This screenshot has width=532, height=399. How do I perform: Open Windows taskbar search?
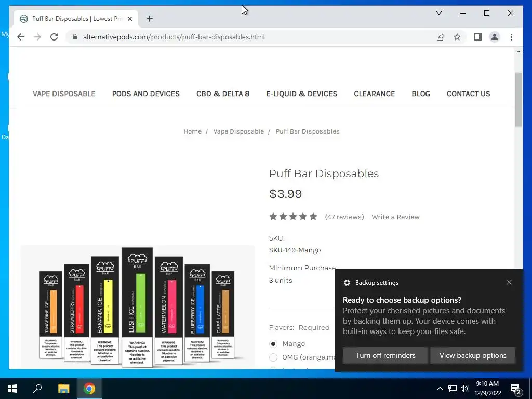(37, 389)
